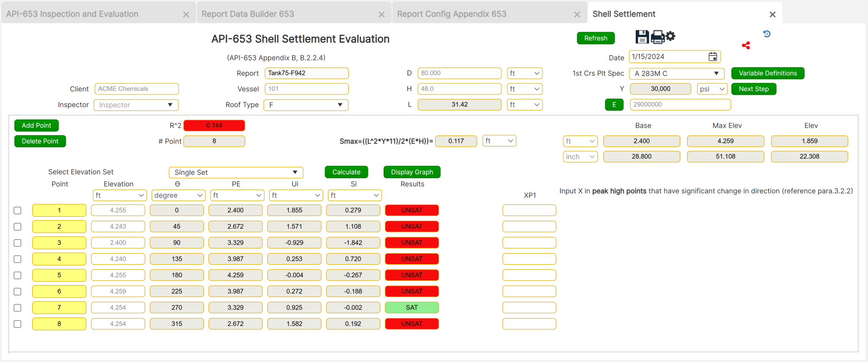This screenshot has width=868, height=362.
Task: Click the XP1 input field for point 1
Action: click(529, 210)
